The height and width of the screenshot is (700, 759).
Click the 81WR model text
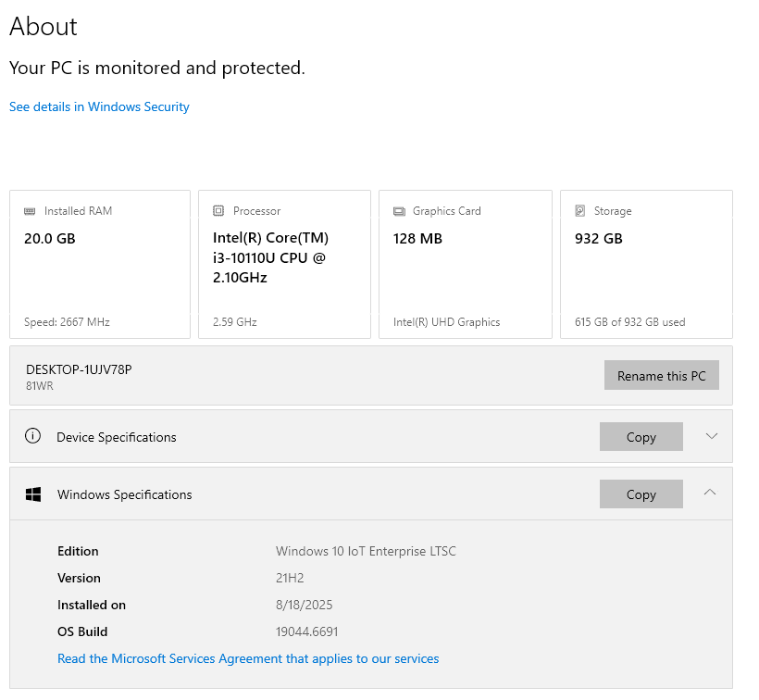[x=40, y=386]
